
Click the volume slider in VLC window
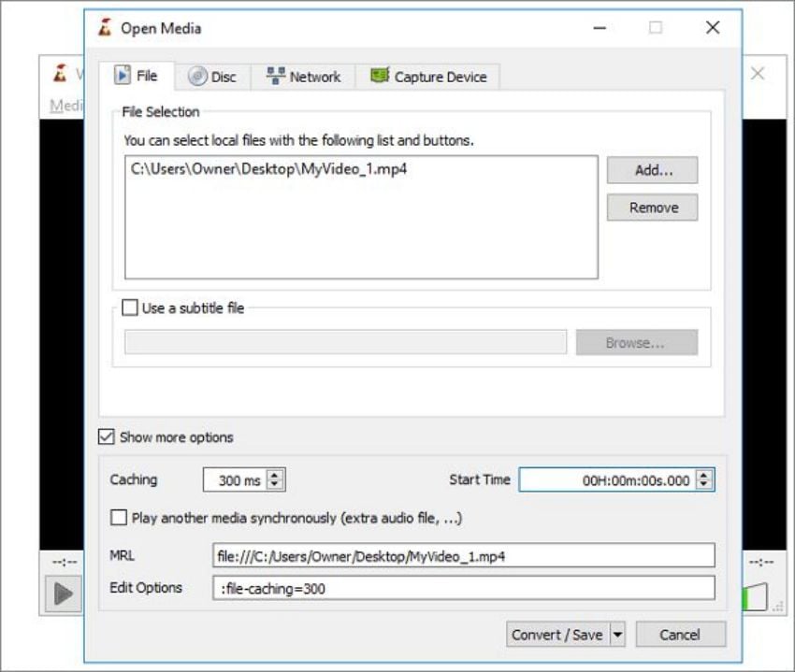(755, 597)
